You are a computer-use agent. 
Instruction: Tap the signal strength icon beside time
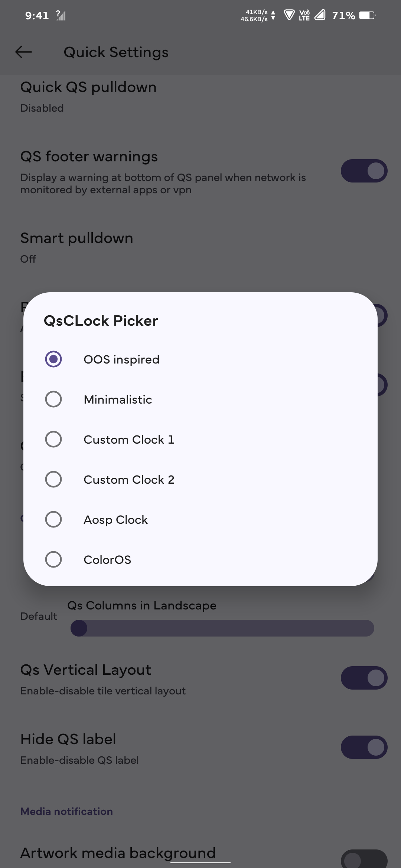coord(61,16)
